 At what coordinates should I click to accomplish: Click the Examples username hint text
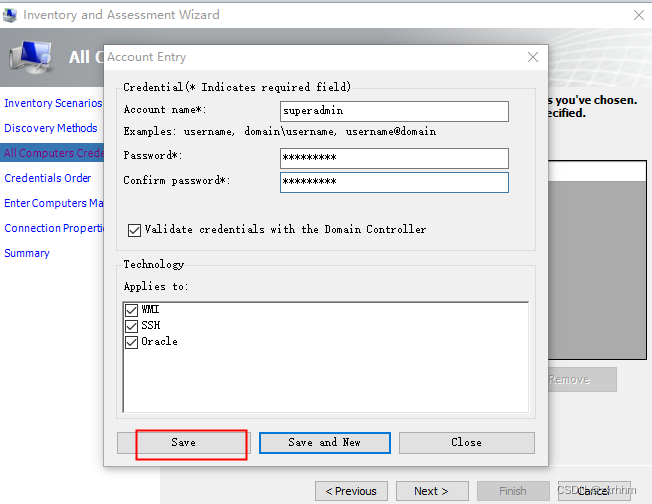coord(279,132)
